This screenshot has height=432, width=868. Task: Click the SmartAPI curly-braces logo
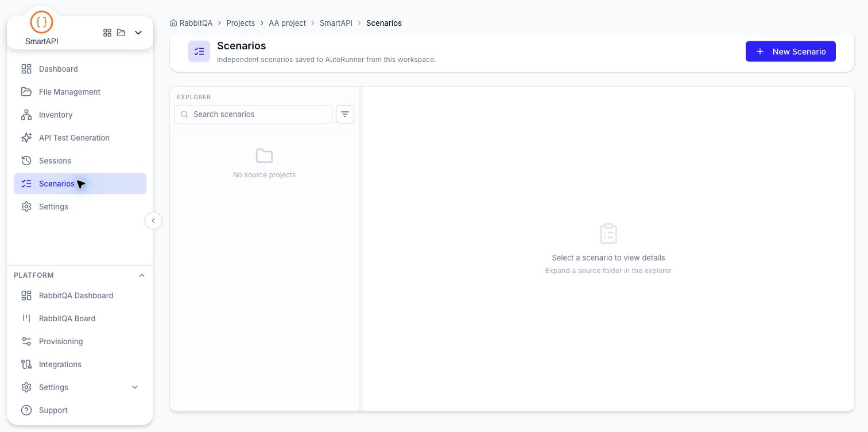(41, 22)
